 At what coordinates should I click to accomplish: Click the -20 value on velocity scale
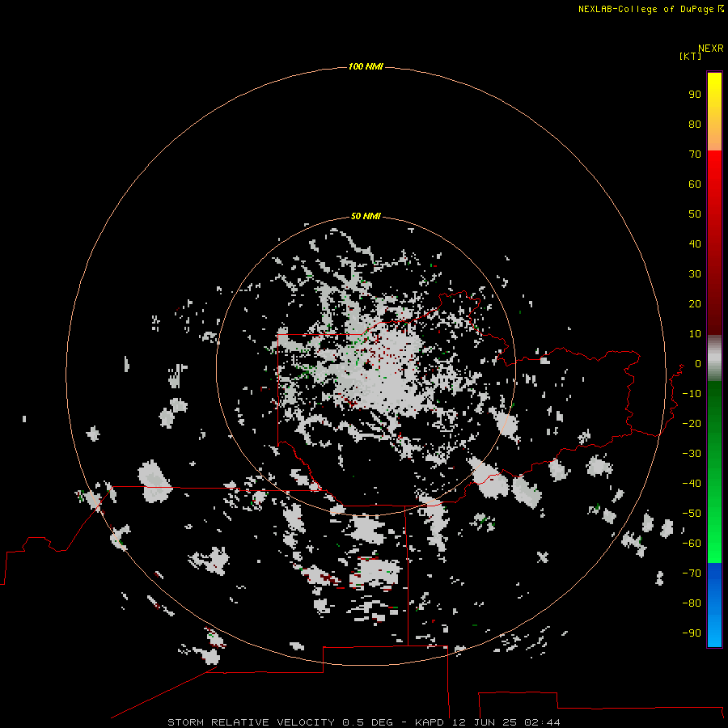692,423
